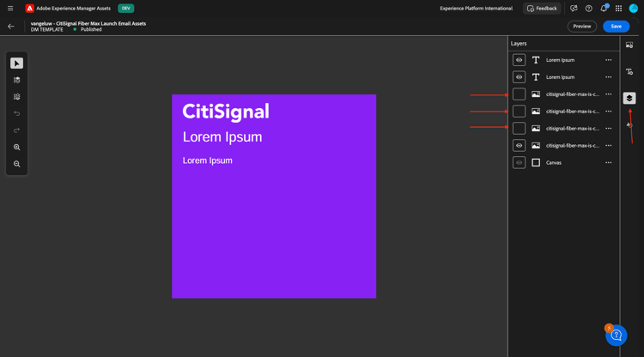The image size is (644, 357).
Task: Click the Preview button
Action: pyautogui.click(x=582, y=27)
